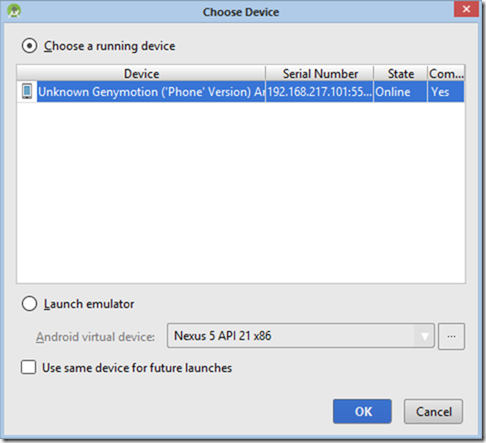Enable Use same device for future launches
The image size is (486, 443).
tap(28, 367)
